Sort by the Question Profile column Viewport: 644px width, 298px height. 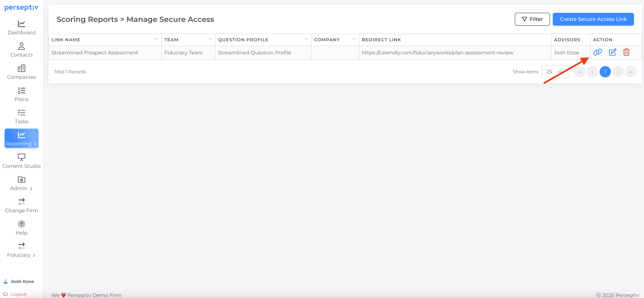click(x=306, y=39)
